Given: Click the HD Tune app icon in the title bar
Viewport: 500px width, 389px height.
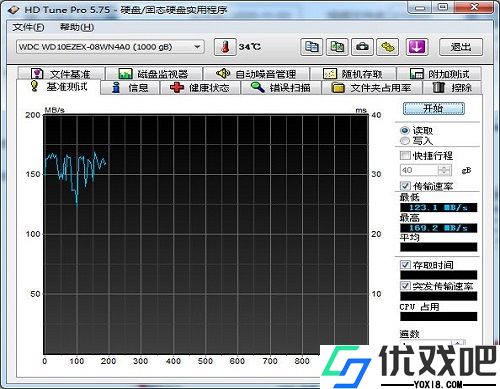Looking at the screenshot, I should (14, 10).
